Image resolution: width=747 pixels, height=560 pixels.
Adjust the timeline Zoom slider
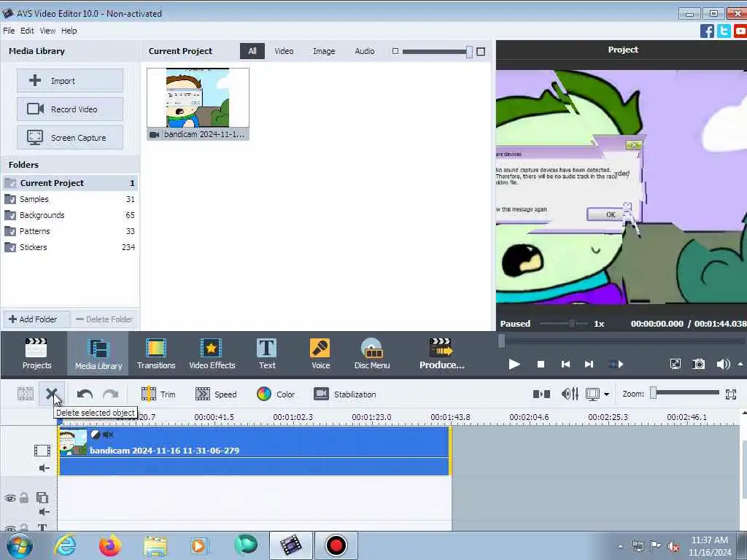point(654,393)
